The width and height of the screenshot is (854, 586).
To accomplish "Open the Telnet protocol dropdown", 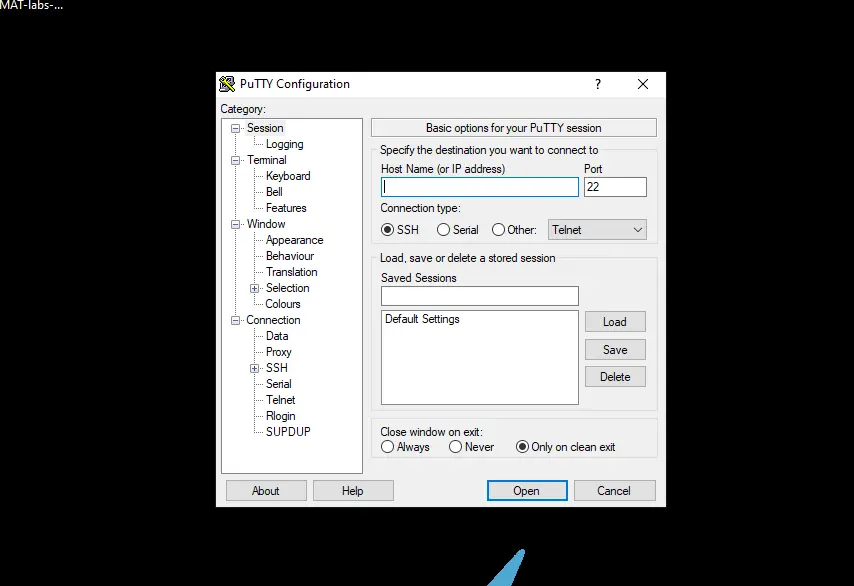I will (x=597, y=230).
